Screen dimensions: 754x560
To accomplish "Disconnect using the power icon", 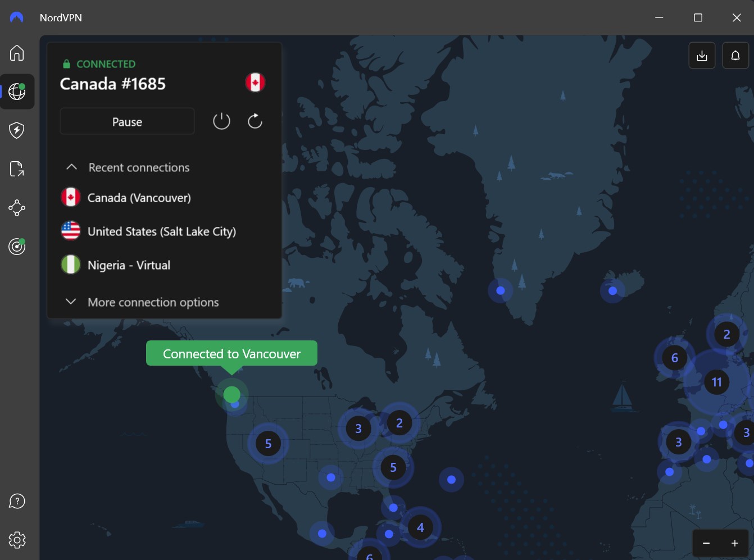I will tap(221, 121).
